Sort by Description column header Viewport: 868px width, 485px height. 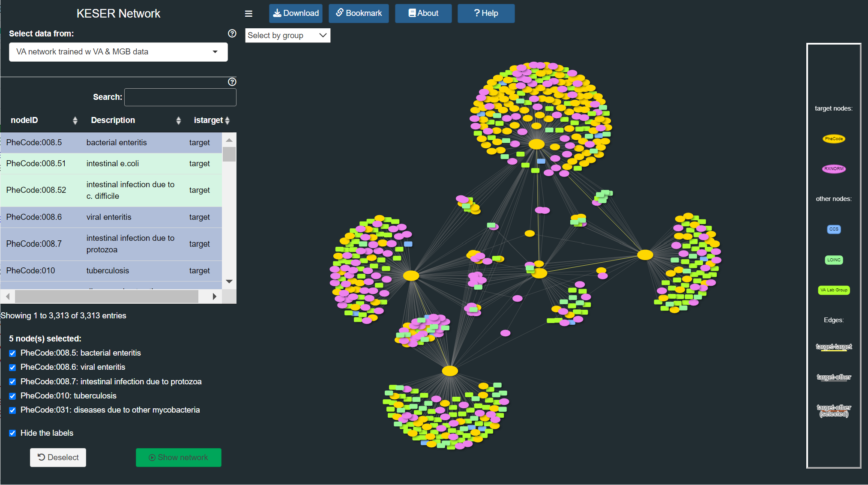coord(113,120)
